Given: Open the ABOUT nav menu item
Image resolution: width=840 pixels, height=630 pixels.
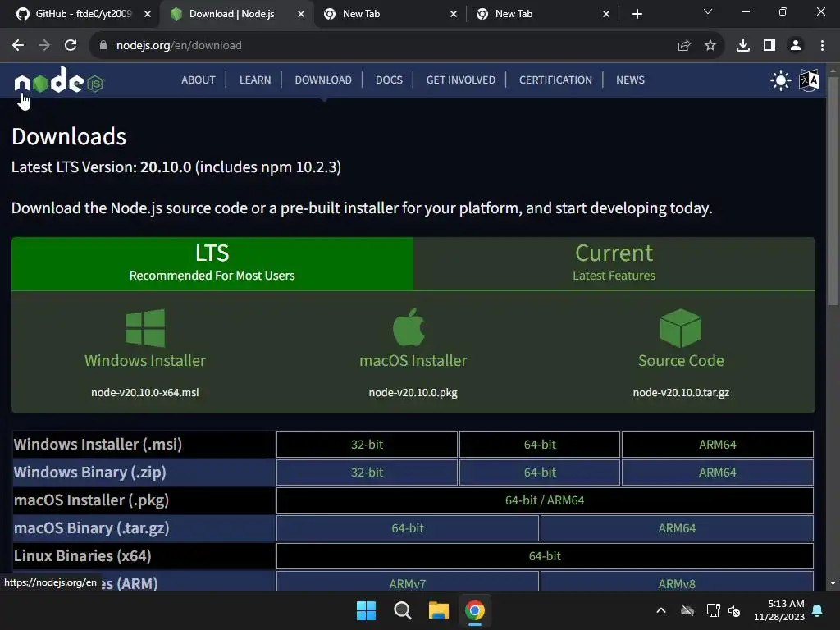Looking at the screenshot, I should (199, 80).
